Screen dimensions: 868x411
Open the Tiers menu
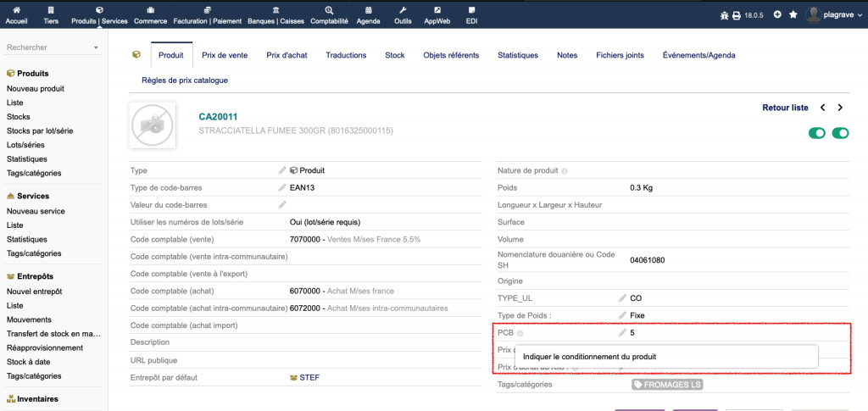50,15
